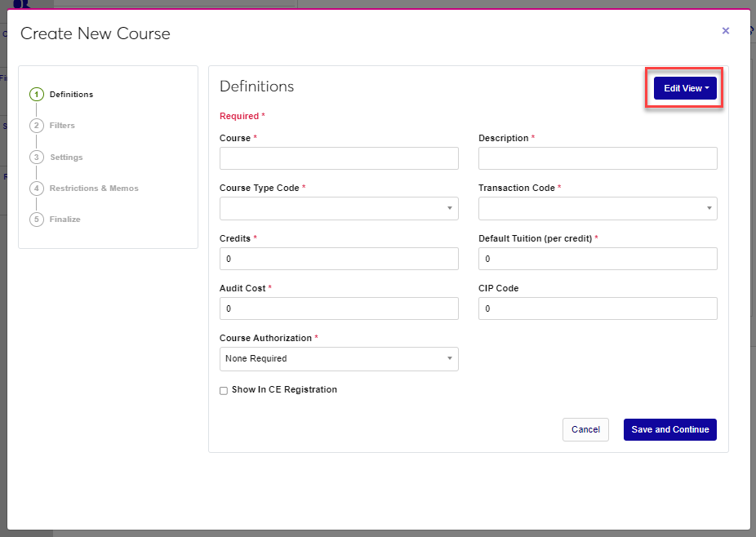Select the Restrictions & Memos step
This screenshot has width=756, height=537.
94,189
